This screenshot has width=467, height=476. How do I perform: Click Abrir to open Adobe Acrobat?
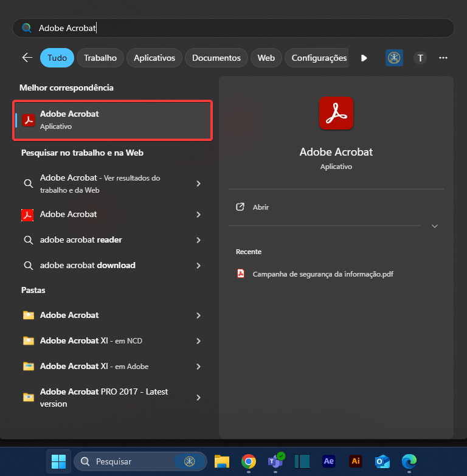[x=260, y=207]
